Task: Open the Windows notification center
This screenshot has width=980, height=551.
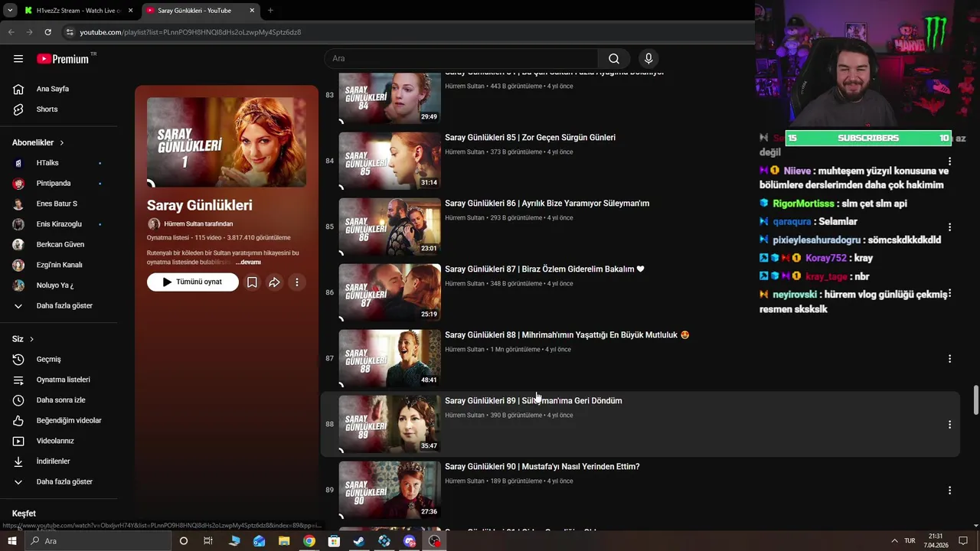Action: pos(963,541)
